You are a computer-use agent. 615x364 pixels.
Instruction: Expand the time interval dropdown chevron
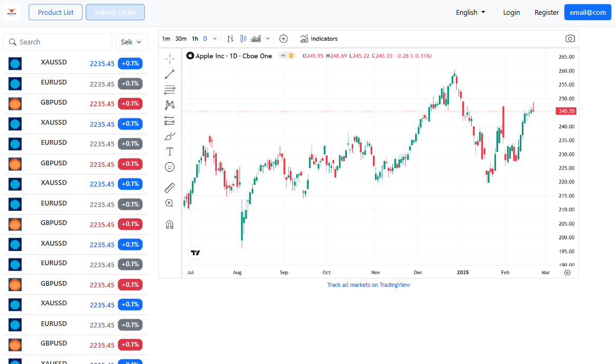coord(214,39)
